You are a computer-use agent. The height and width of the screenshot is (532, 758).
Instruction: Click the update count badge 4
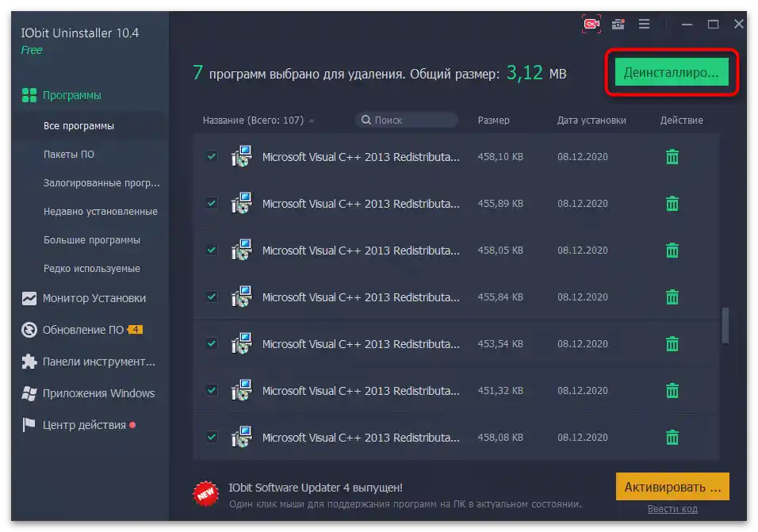pos(135,330)
